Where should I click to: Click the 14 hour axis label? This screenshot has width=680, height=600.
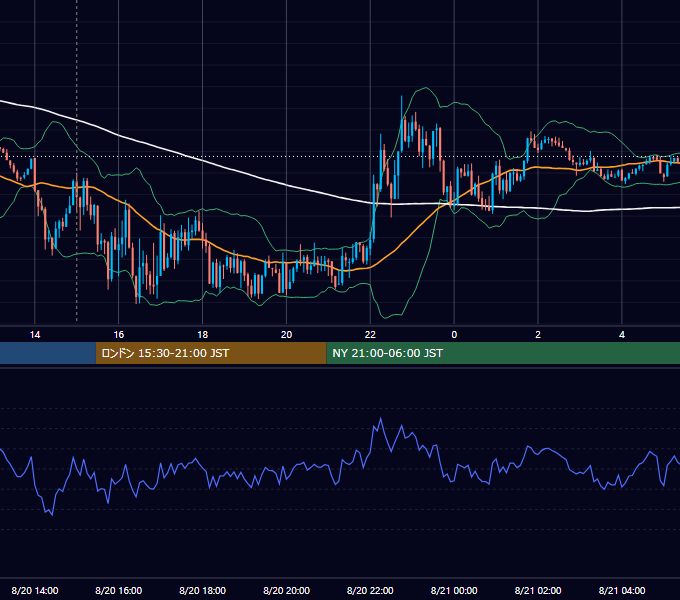coord(35,335)
